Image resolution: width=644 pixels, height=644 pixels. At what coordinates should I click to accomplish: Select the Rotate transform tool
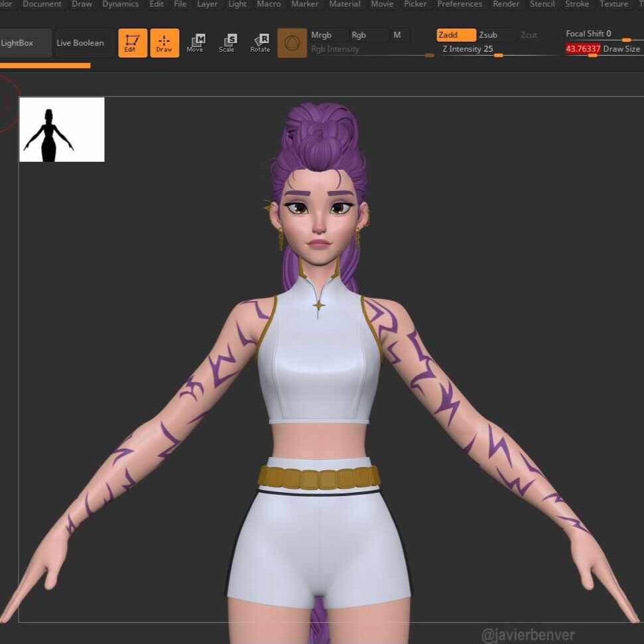[261, 43]
